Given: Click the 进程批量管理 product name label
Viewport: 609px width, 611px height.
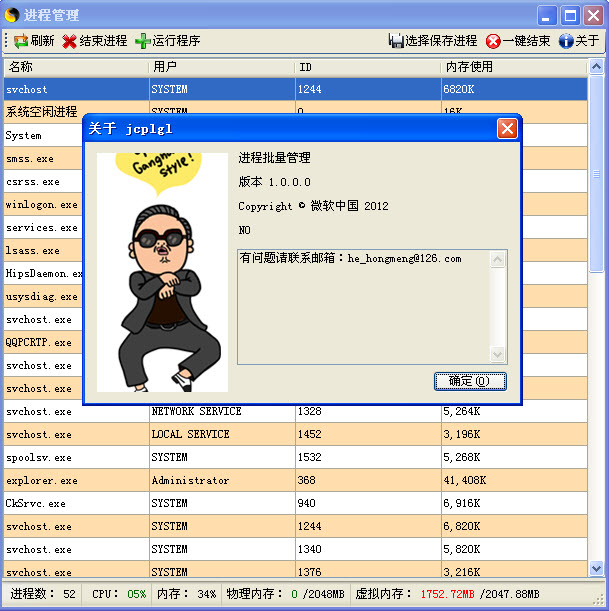Looking at the screenshot, I should pyautogui.click(x=275, y=158).
